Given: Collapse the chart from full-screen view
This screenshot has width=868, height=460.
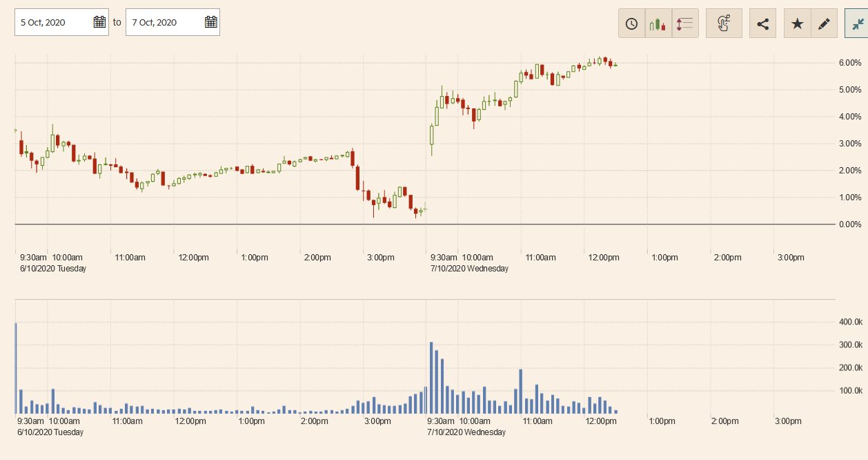Looking at the screenshot, I should (x=858, y=23).
